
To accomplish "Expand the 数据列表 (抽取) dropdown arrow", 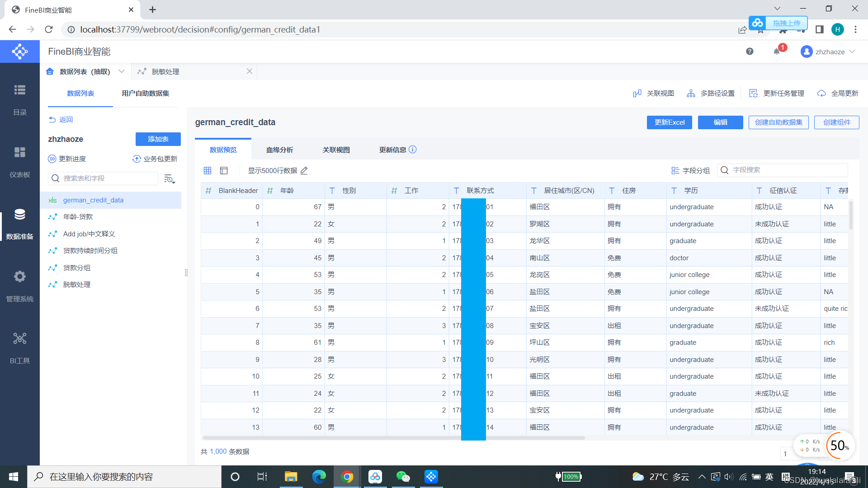I will pyautogui.click(x=121, y=71).
